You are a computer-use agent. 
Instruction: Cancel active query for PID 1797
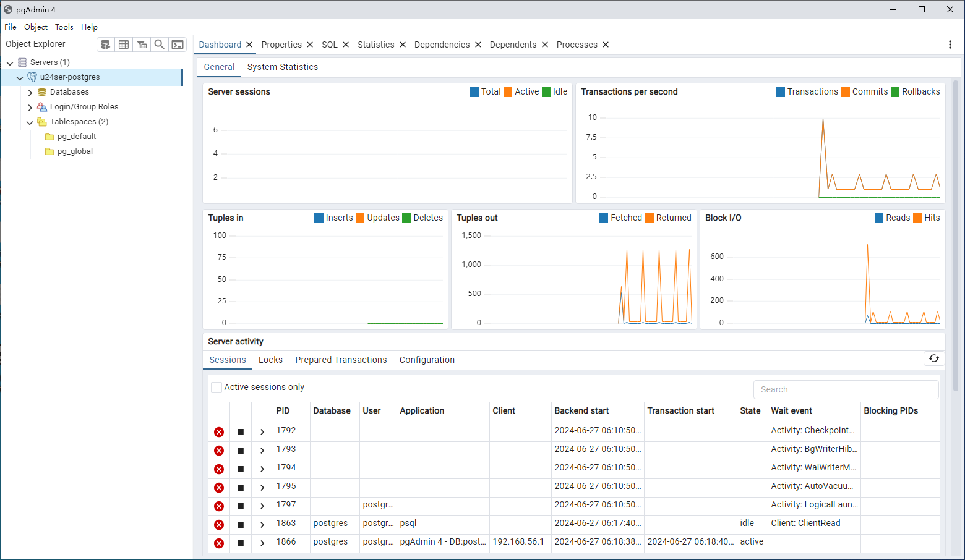241,506
